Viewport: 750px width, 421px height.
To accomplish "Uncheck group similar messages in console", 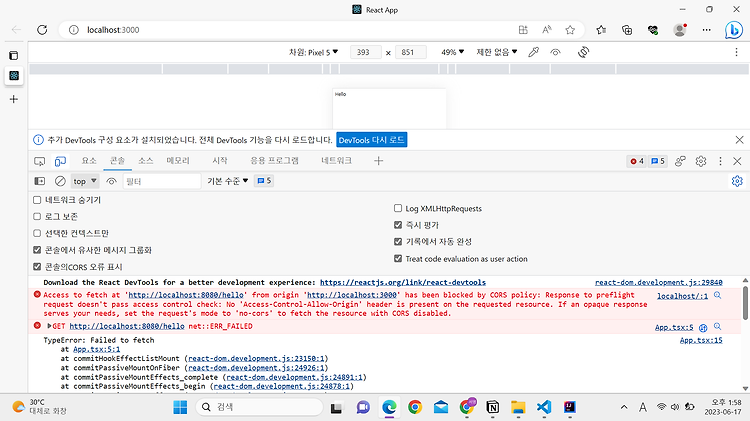I will point(37,250).
